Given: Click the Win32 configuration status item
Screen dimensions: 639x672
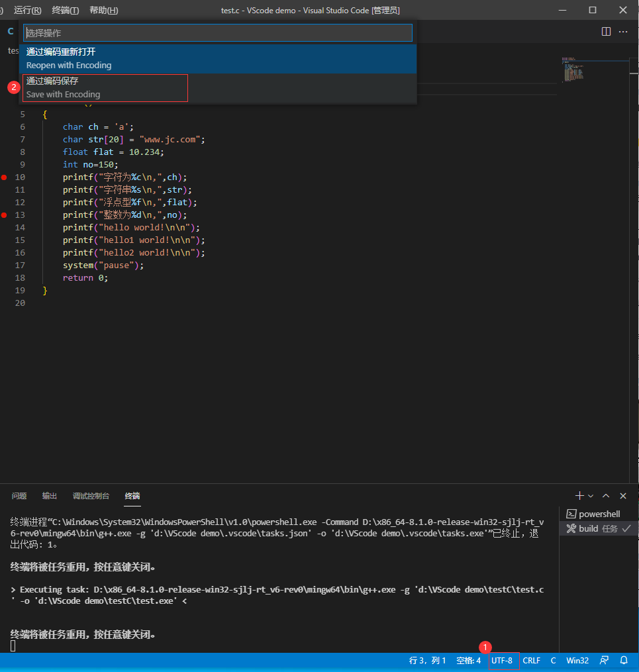Looking at the screenshot, I should [577, 661].
